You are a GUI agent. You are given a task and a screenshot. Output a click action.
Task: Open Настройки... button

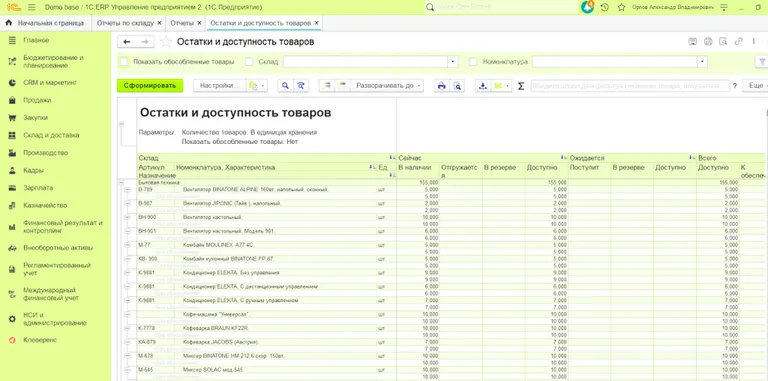(x=220, y=86)
